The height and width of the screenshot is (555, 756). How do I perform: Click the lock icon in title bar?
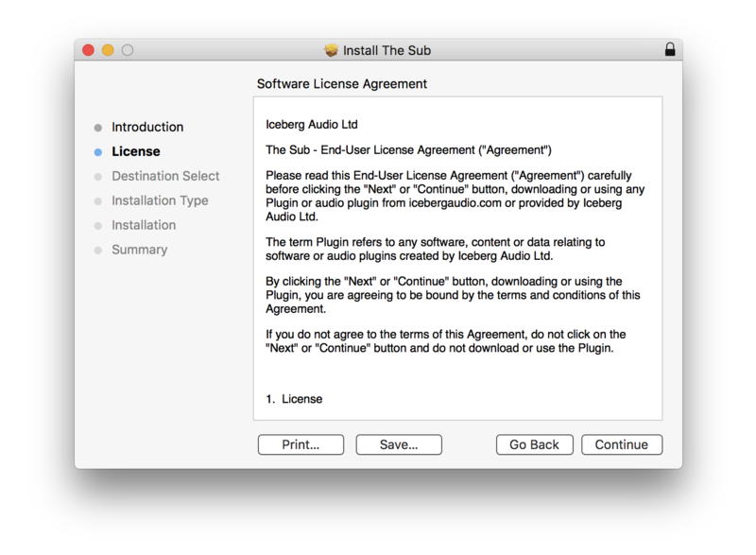tap(670, 49)
